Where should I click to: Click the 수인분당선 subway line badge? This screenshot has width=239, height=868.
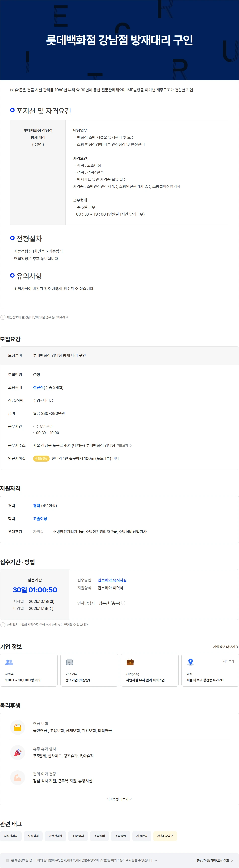click(x=41, y=458)
